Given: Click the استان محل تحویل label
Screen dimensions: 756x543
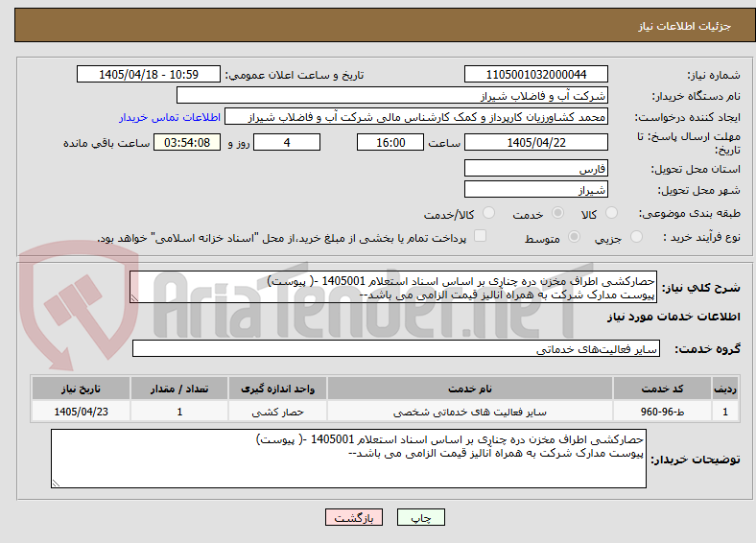Looking at the screenshot, I should [x=696, y=169].
